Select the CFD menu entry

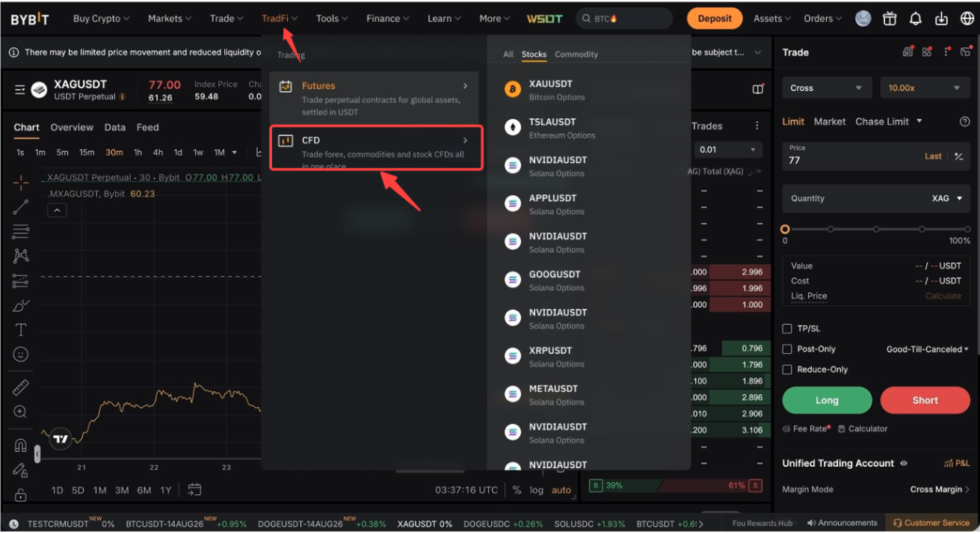376,148
